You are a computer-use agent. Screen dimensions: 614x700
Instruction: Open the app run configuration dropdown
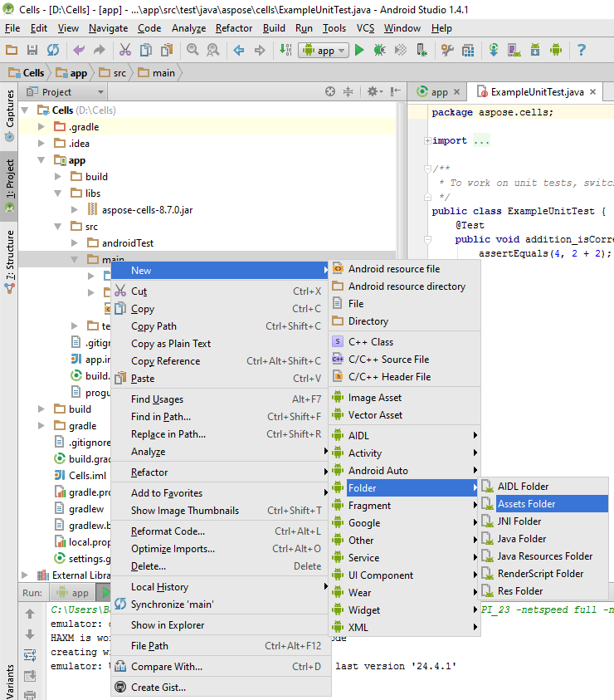(324, 50)
